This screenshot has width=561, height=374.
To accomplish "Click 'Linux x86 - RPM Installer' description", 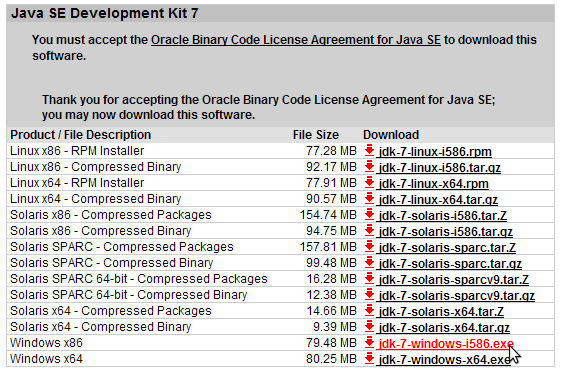I will click(77, 151).
